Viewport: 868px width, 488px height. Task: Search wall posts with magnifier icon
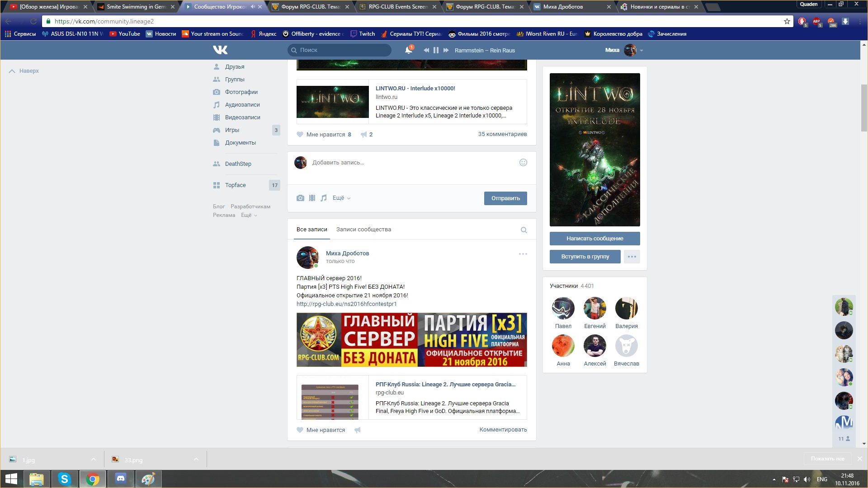click(524, 230)
